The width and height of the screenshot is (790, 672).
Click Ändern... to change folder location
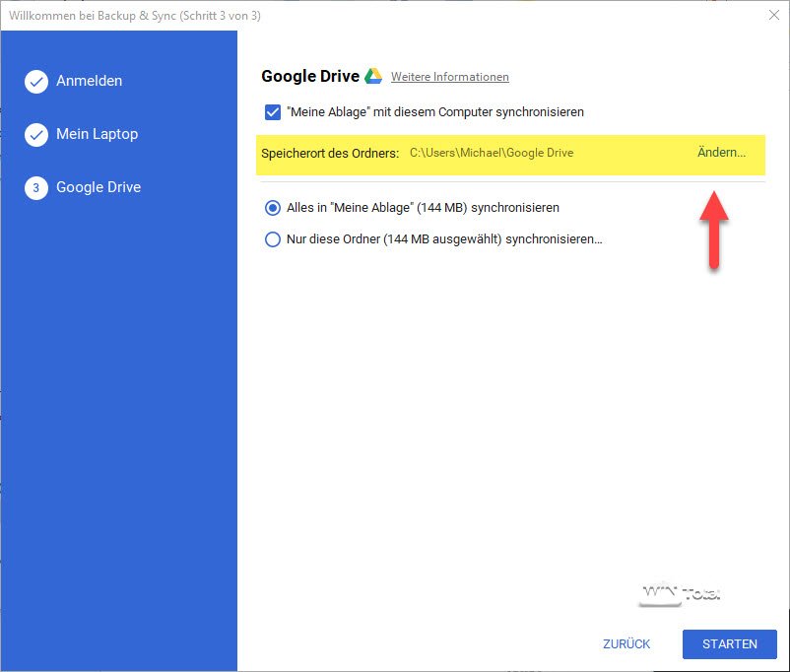point(721,153)
